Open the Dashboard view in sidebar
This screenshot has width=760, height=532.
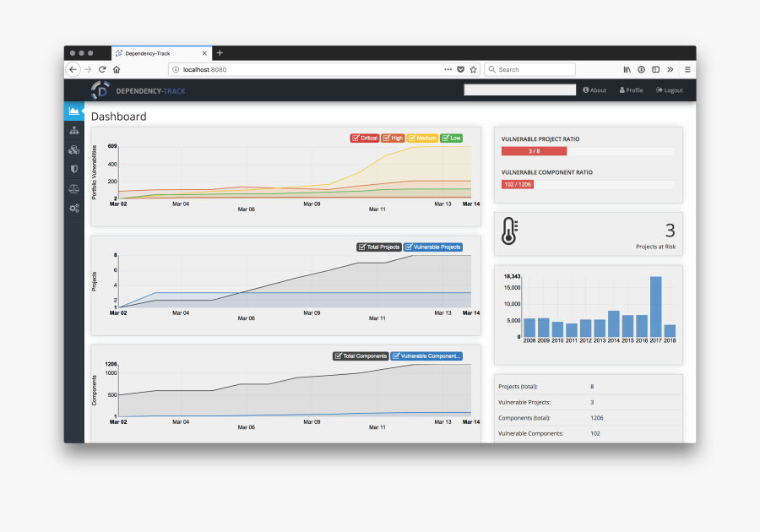coord(73,111)
